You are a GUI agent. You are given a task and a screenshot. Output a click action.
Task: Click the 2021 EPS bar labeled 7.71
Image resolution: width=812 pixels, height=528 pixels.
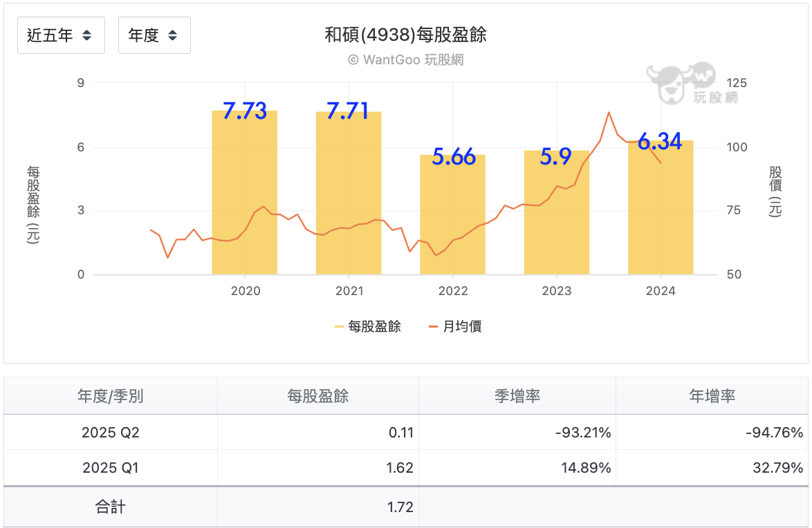point(349,193)
